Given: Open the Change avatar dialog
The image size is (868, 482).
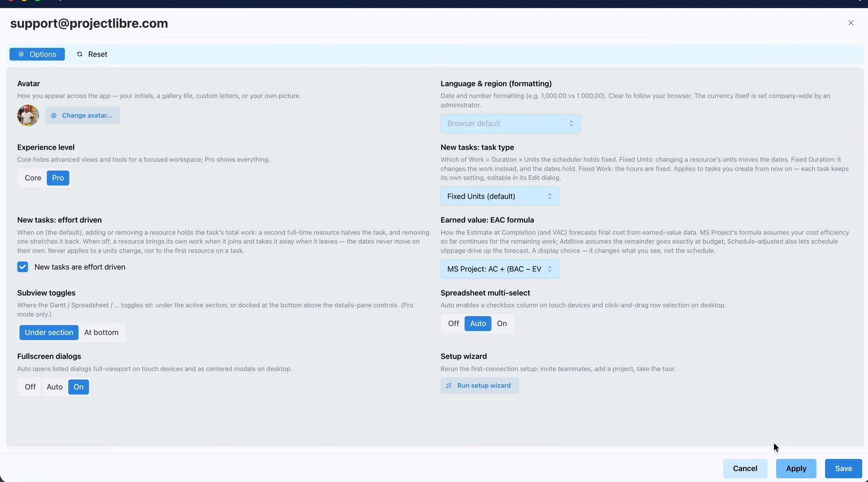Looking at the screenshot, I should pyautogui.click(x=82, y=116).
